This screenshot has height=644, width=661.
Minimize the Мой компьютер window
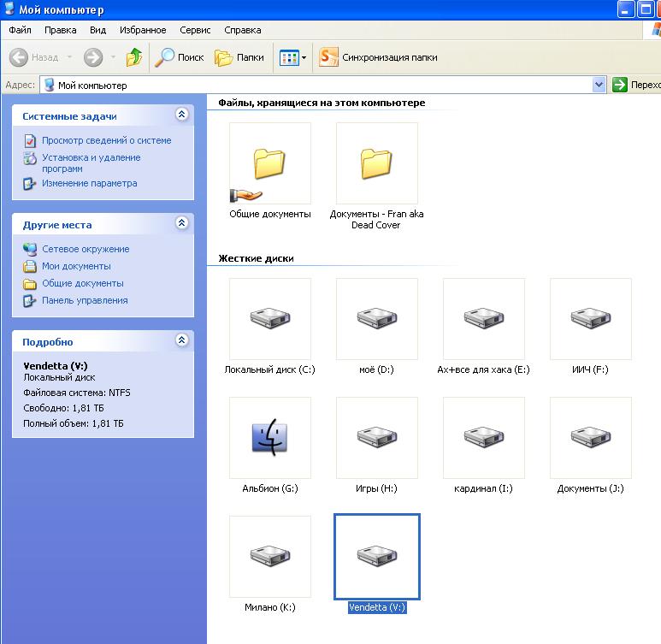(625, 9)
